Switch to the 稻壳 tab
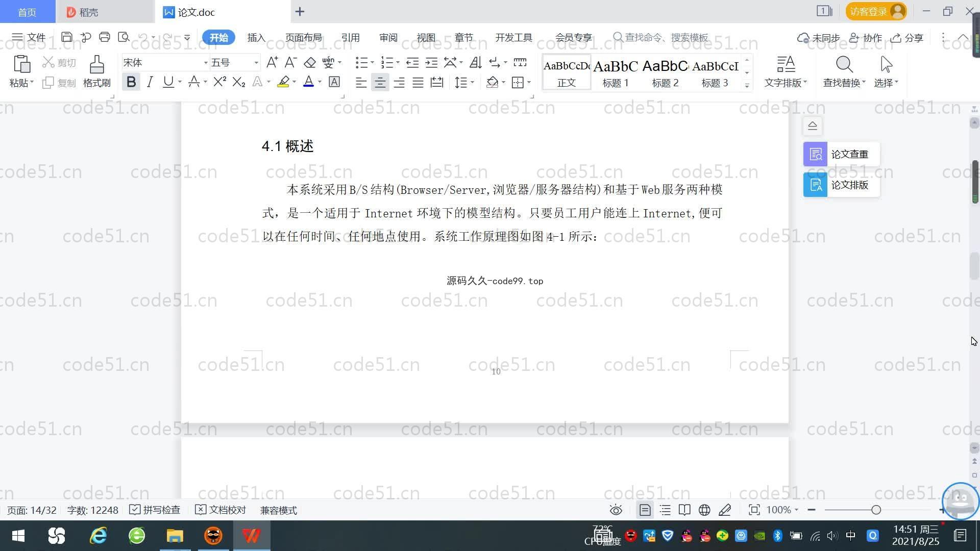 [x=105, y=12]
